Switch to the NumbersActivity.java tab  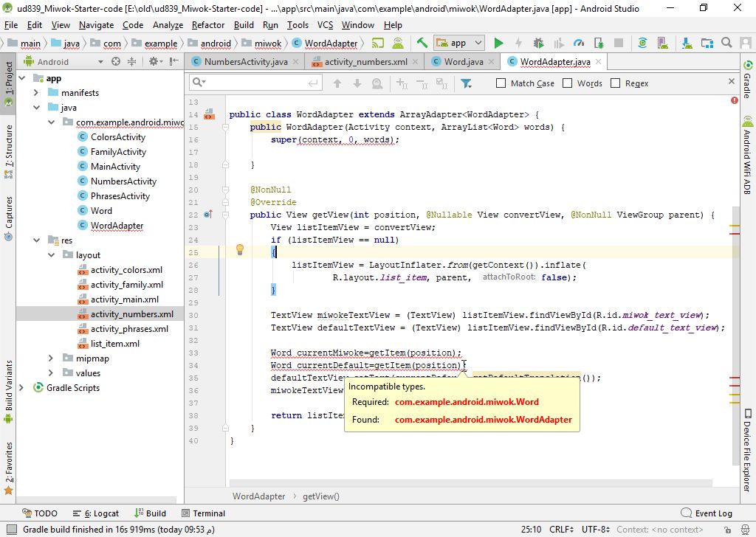click(245, 62)
